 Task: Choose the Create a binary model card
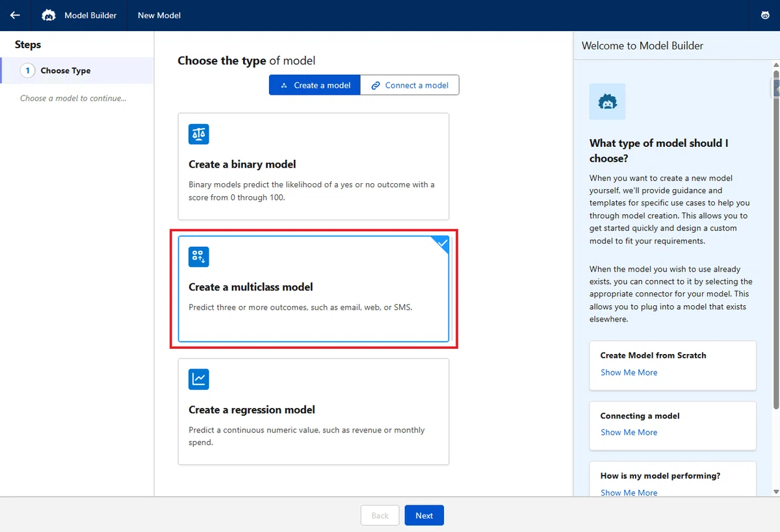point(313,166)
